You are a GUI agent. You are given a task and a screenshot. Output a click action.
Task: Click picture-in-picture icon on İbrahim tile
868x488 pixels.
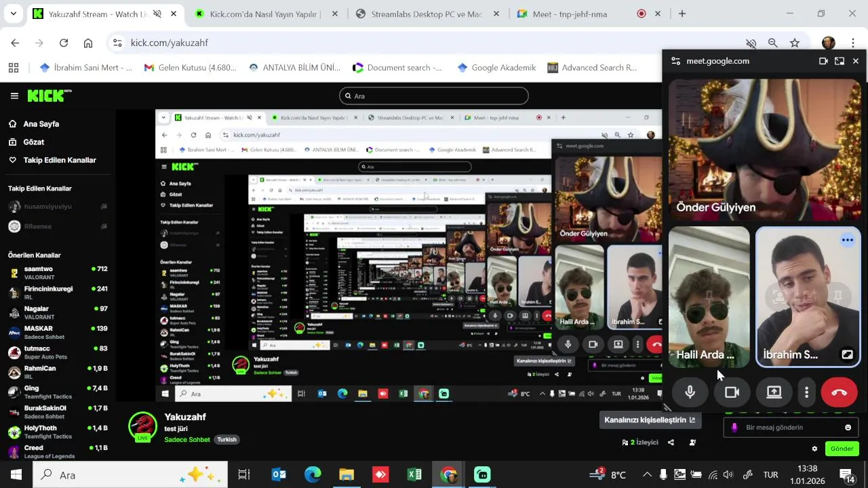(847, 354)
